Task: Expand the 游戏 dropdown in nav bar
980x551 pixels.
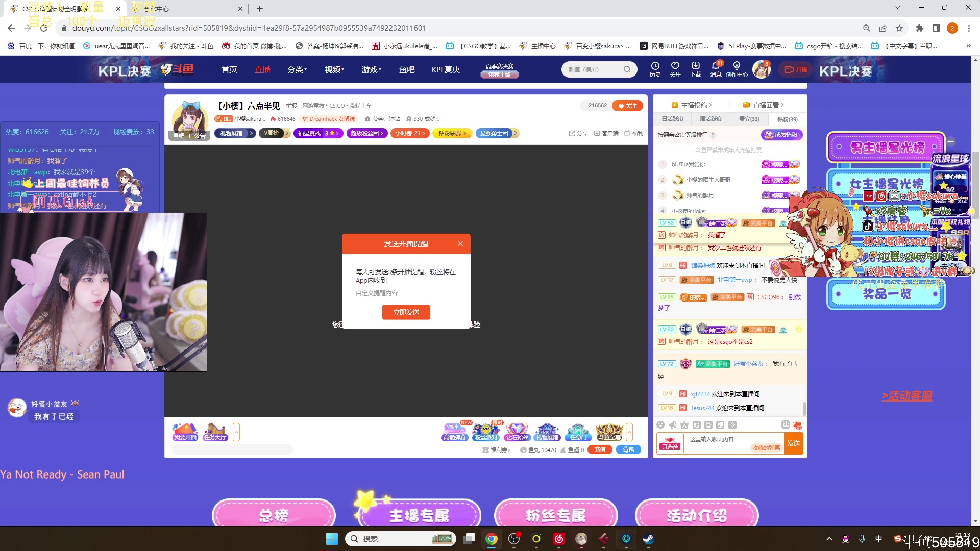Action: 372,69
